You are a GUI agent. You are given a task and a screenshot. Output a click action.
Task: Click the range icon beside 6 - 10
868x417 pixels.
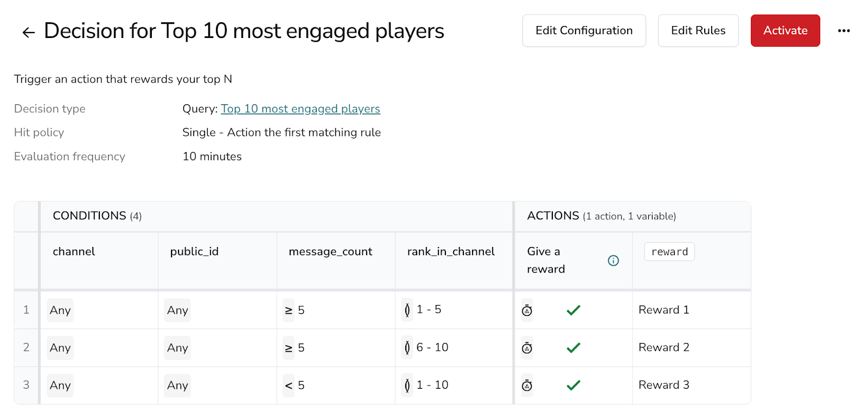point(407,347)
